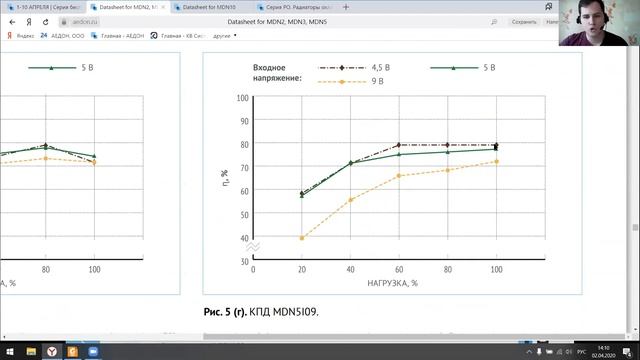Click the 'НАГРУЗКА, %' axis label of right chart
This screenshot has width=640, height=360.
click(393, 283)
